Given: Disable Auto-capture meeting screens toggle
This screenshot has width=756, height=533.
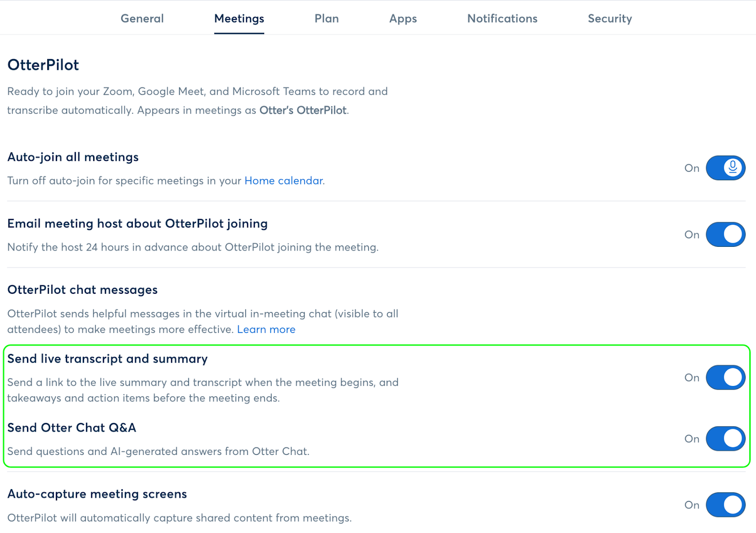Looking at the screenshot, I should [725, 505].
